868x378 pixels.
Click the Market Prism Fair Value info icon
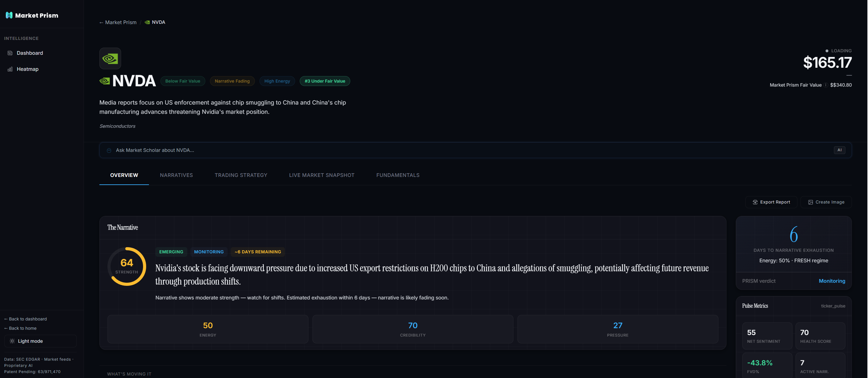(825, 85)
